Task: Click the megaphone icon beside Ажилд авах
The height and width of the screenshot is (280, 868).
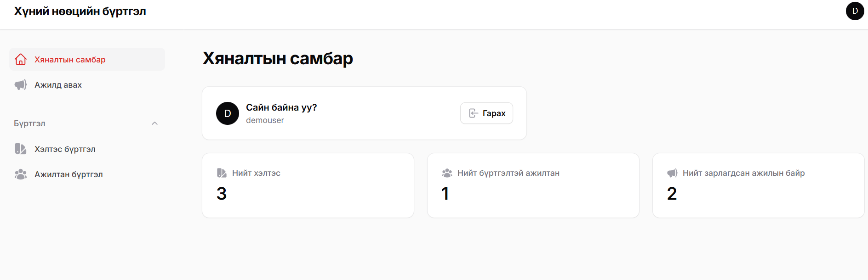Action: (21, 85)
